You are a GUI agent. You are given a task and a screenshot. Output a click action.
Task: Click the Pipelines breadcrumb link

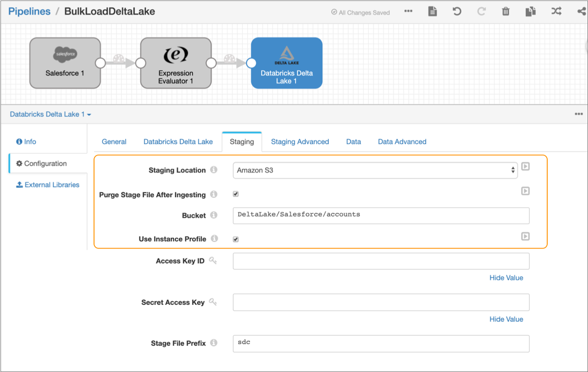tap(29, 11)
